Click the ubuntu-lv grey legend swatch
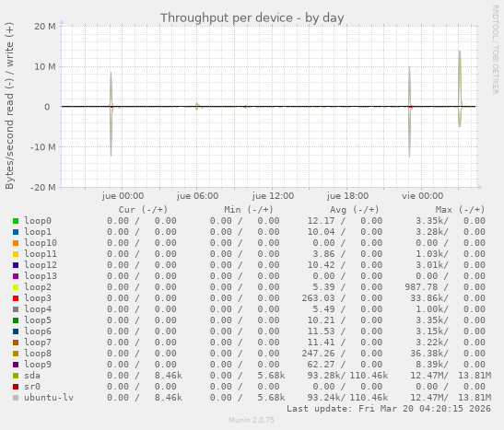This screenshot has height=430, width=504. tap(16, 398)
